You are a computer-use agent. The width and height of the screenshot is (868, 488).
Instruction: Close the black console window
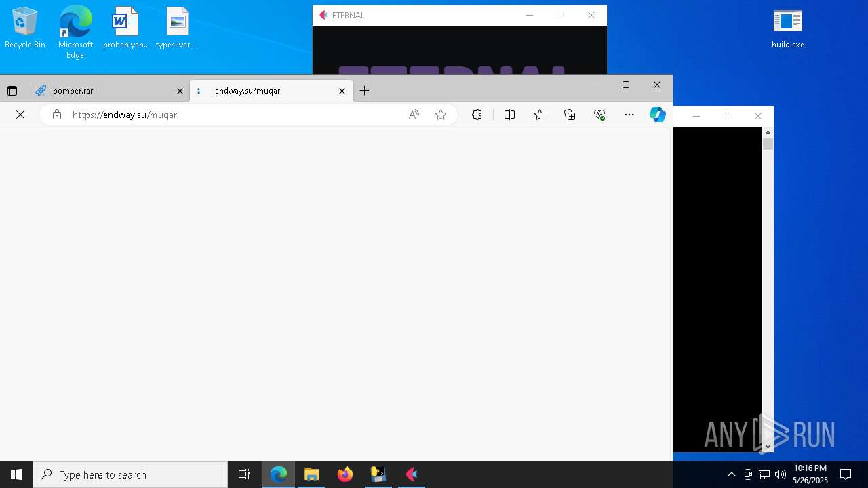pos(758,116)
